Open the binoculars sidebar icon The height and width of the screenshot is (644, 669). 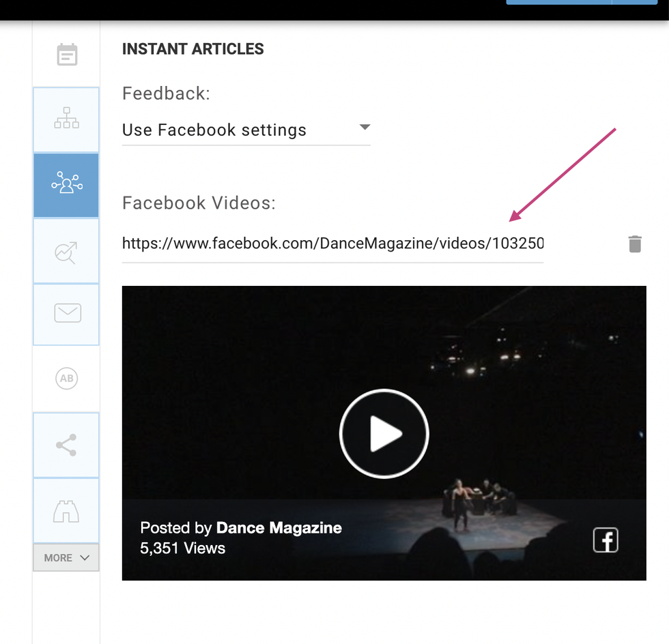[66, 510]
